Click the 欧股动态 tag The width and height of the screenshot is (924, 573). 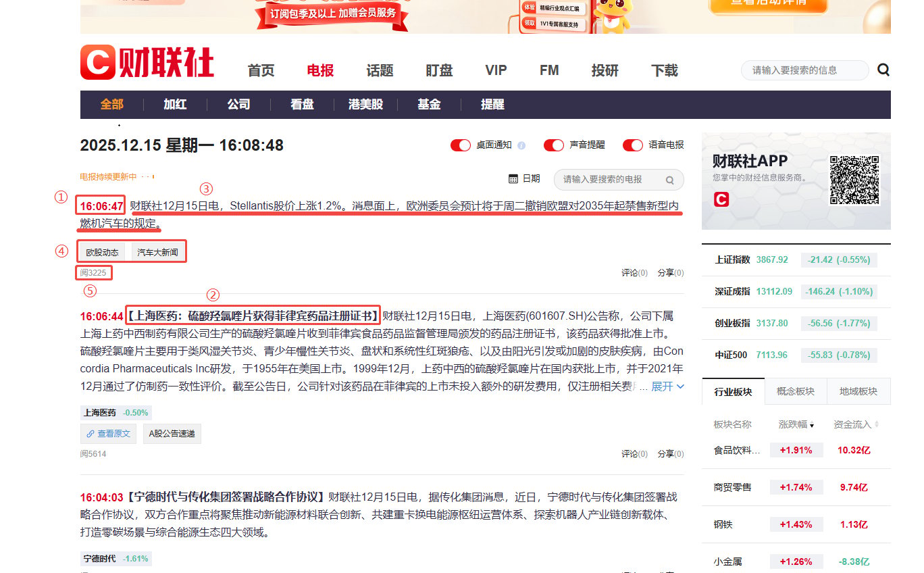tap(102, 252)
